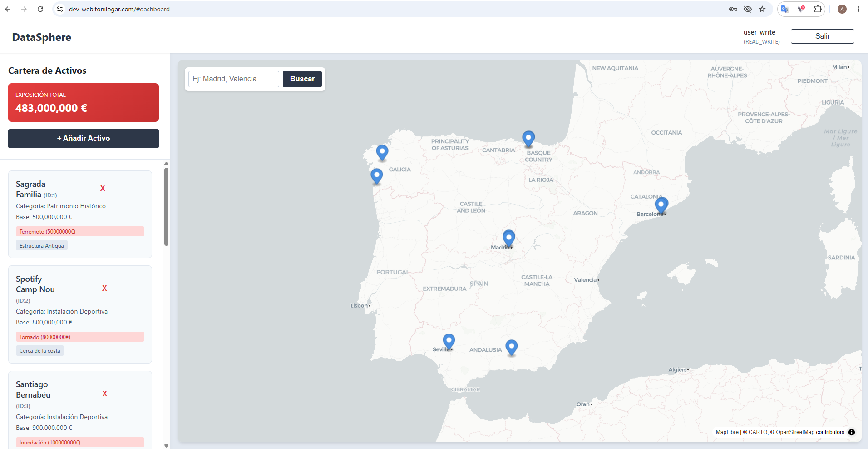Remove the Spotify Camp Nou asset
868x449 pixels.
(x=104, y=288)
